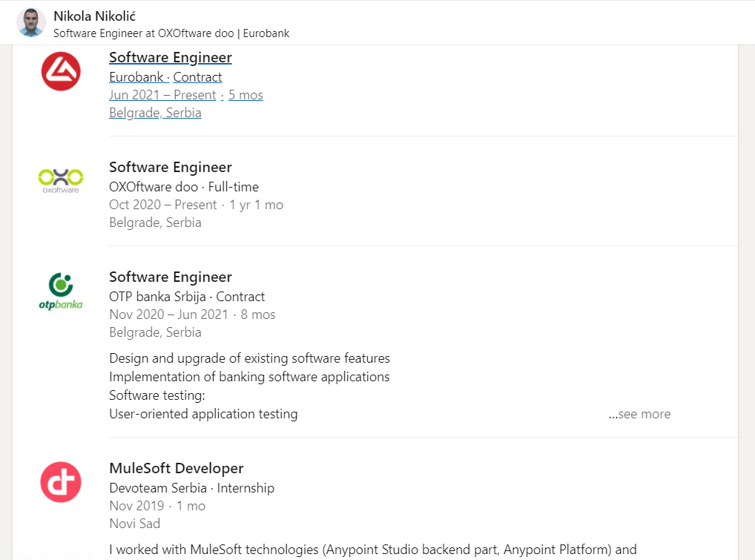Click OTP banka Srbija · Contract text

click(187, 297)
